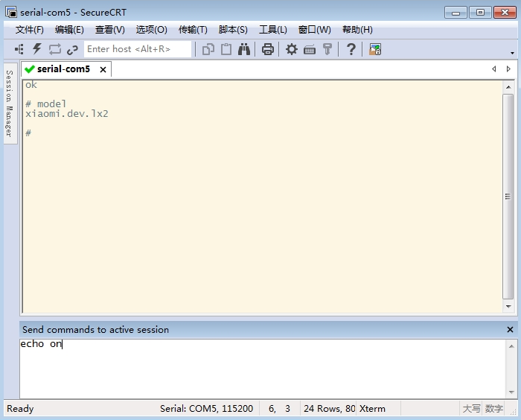Open the 窗口(W) menu

[x=314, y=30]
